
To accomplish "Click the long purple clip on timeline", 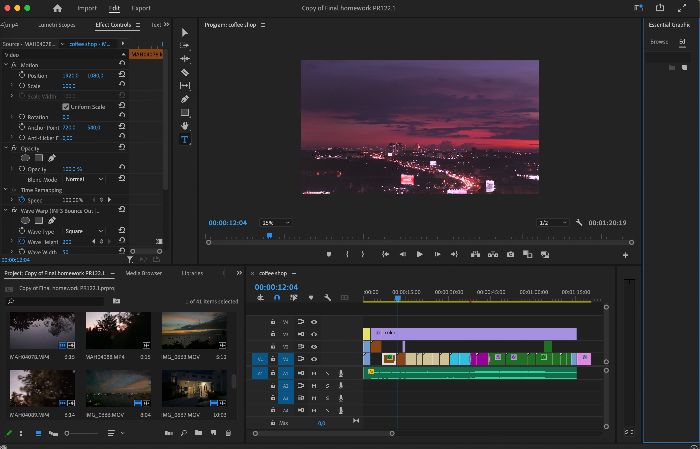I will click(473, 333).
